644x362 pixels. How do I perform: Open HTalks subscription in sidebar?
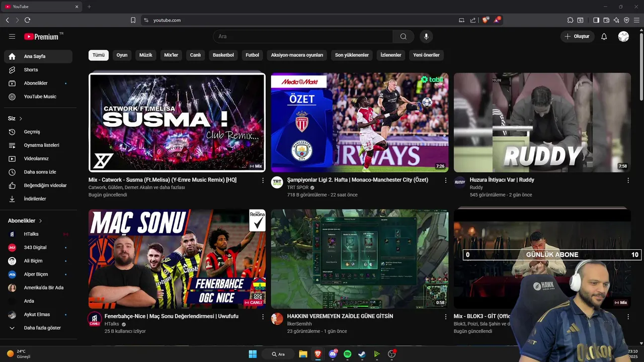pos(38,234)
